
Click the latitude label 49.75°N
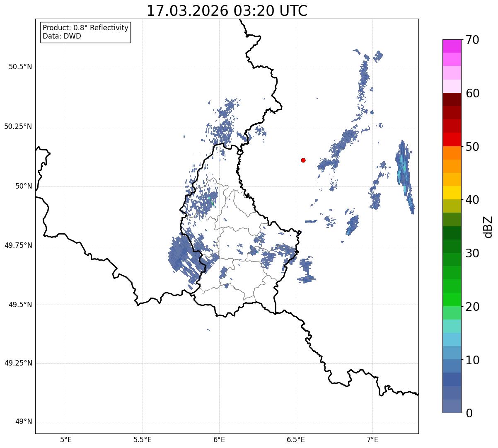point(18,245)
